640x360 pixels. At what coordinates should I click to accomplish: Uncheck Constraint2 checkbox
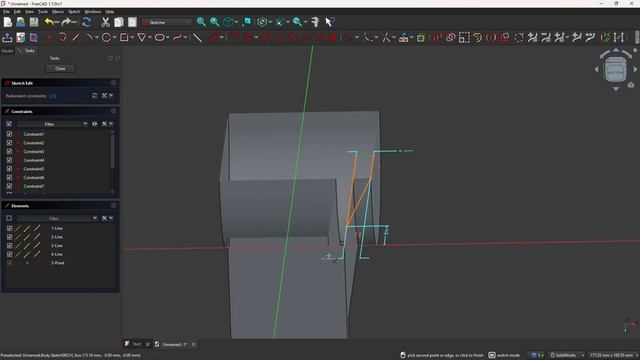coord(9,143)
